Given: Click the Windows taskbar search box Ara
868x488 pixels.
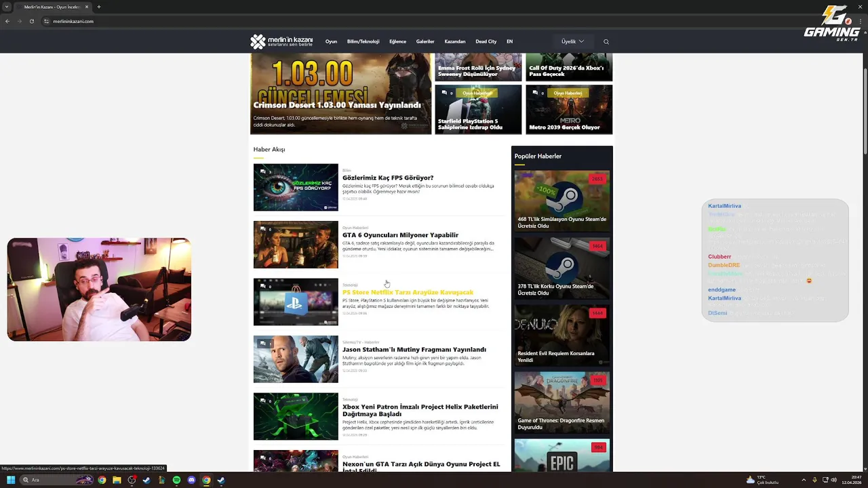Looking at the screenshot, I should (57, 480).
